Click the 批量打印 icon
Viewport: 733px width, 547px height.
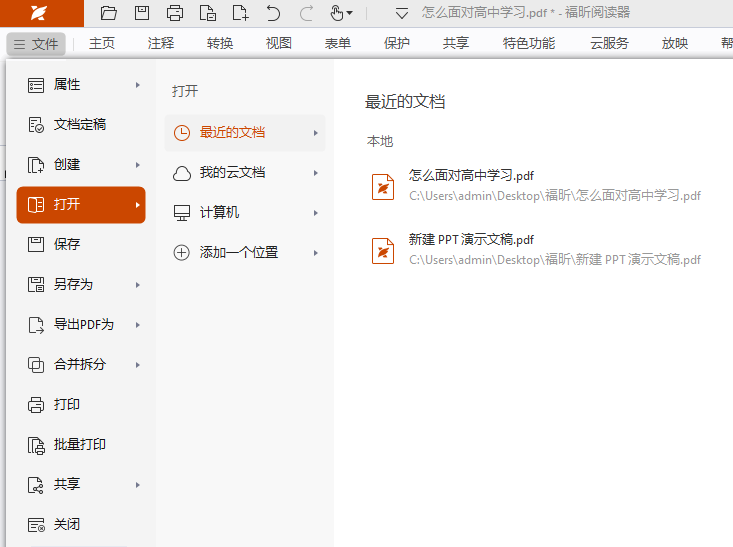(x=36, y=445)
